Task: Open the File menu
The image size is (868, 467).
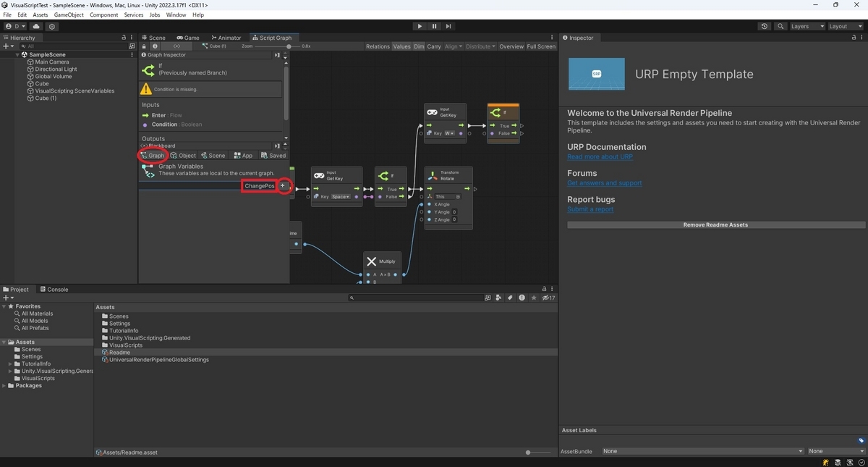Action: (x=7, y=14)
